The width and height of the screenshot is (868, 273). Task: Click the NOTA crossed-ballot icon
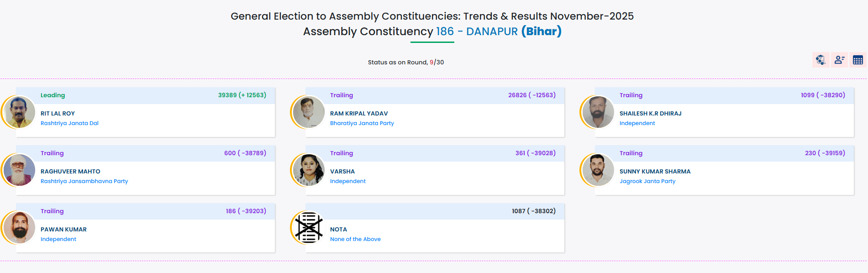click(x=309, y=227)
